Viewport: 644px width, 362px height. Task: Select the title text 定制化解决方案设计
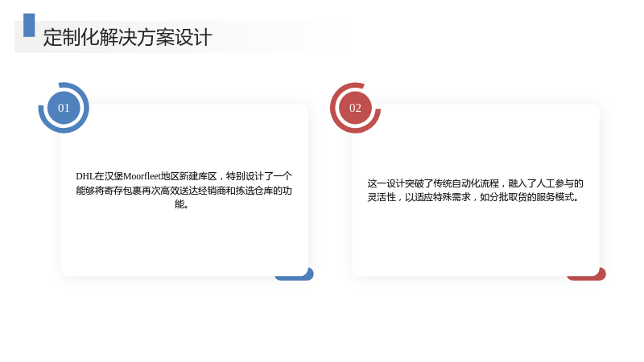click(x=128, y=37)
